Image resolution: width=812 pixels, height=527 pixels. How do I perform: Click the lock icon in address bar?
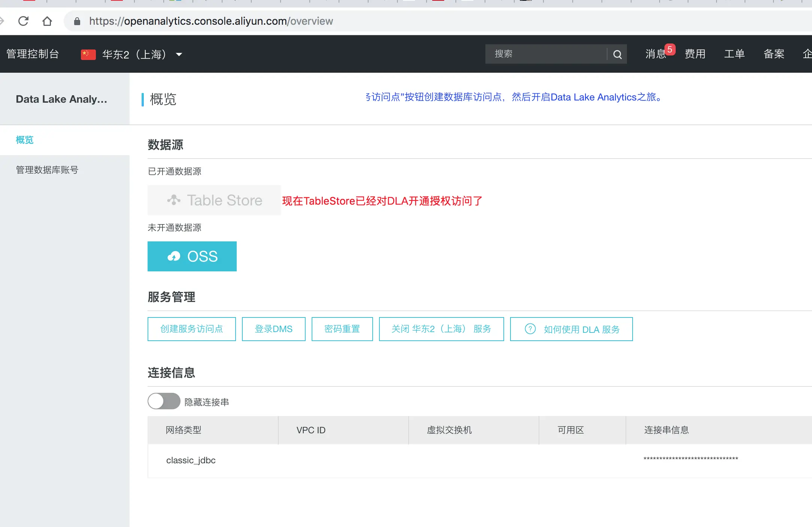77,21
